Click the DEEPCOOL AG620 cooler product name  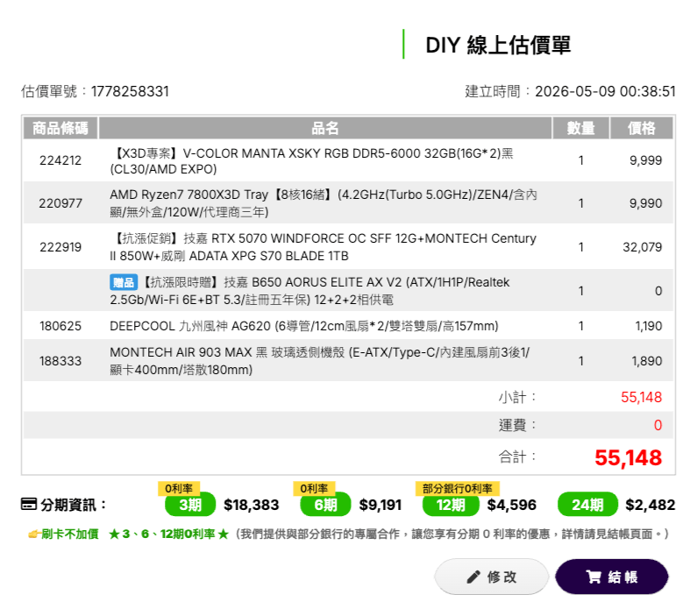[304, 326]
